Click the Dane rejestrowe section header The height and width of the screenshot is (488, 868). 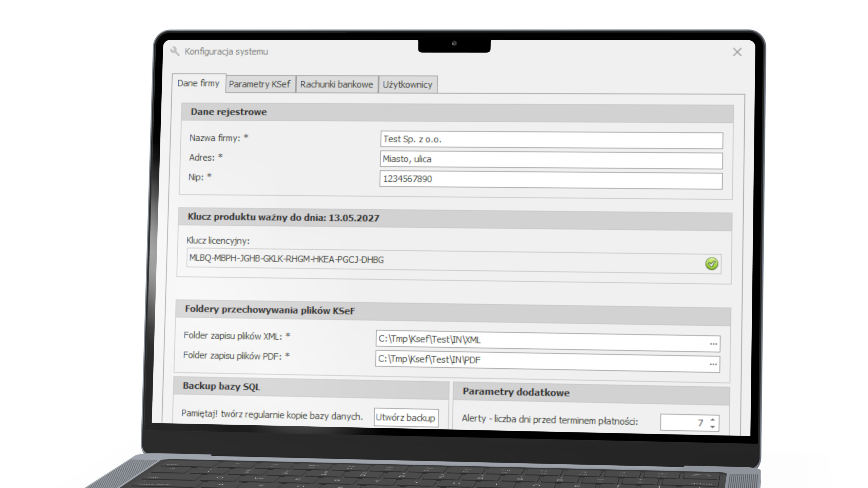pyautogui.click(x=457, y=113)
